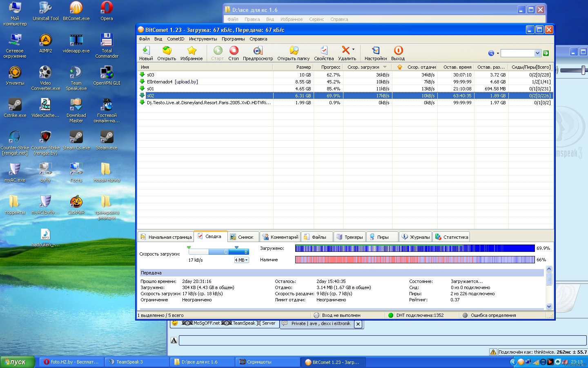Click the пуск Start button
The width and height of the screenshot is (588, 368).
[x=18, y=362]
